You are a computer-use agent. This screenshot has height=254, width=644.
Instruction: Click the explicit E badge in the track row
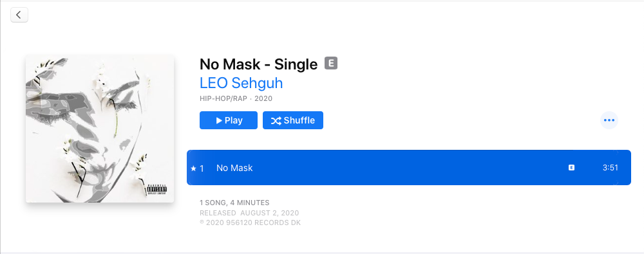[571, 167]
